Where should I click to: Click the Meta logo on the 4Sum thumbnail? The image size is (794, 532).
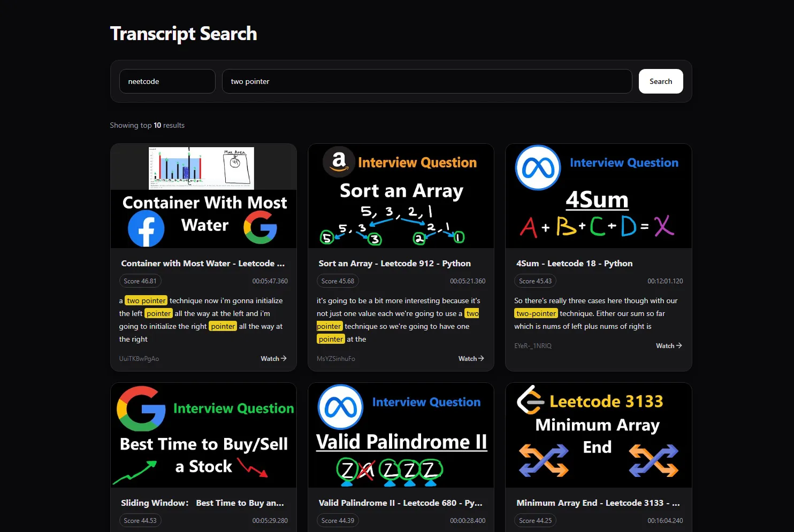[x=537, y=168]
